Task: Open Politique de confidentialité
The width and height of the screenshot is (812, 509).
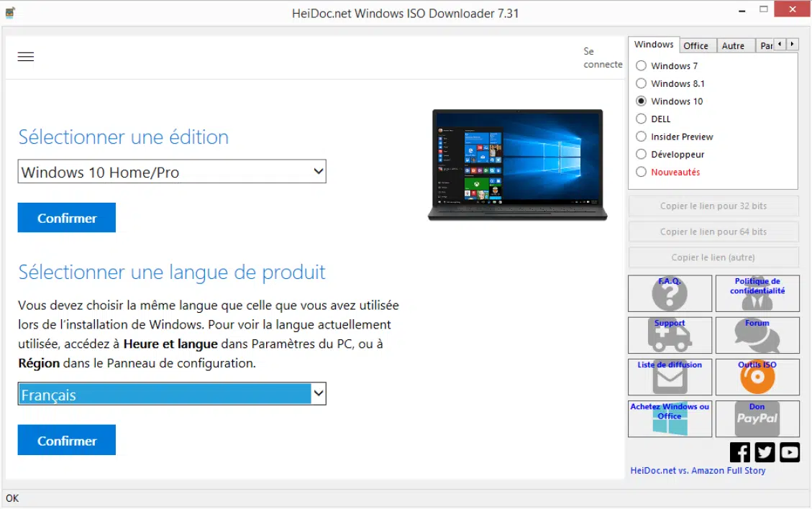Action: pos(757,293)
